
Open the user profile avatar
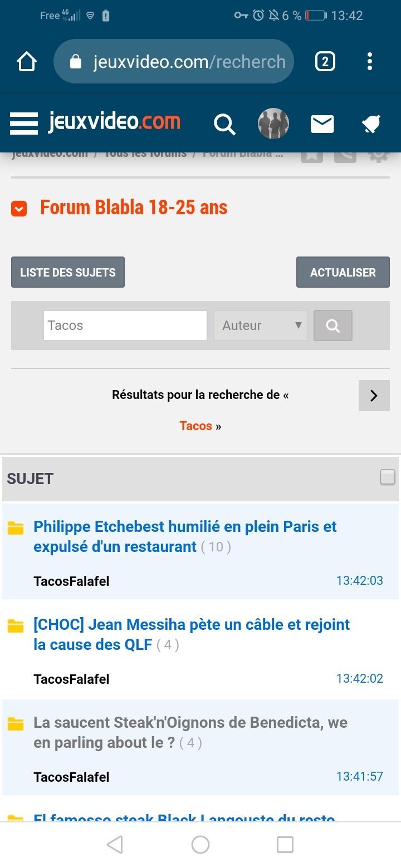point(273,124)
